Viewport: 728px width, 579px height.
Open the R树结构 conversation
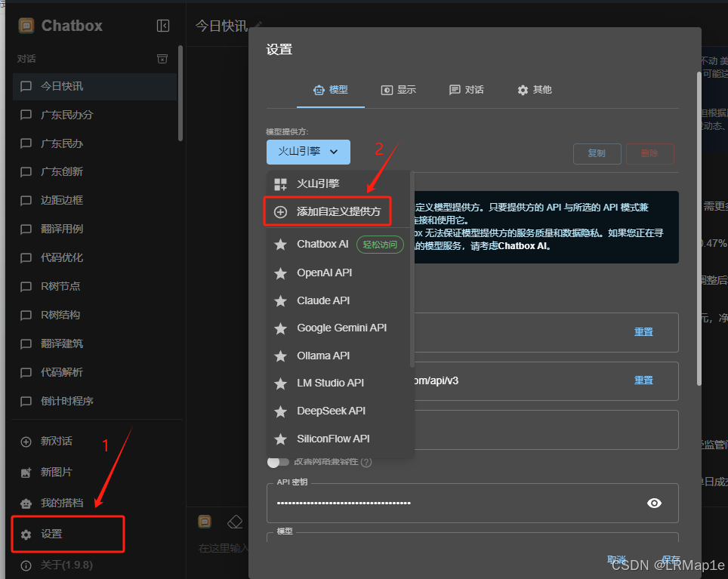click(x=94, y=316)
